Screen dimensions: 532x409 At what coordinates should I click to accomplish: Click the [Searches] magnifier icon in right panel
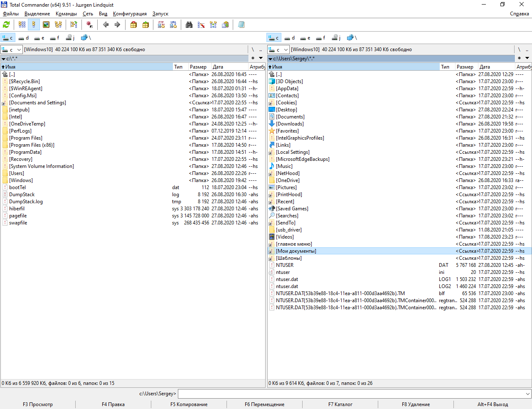point(272,216)
